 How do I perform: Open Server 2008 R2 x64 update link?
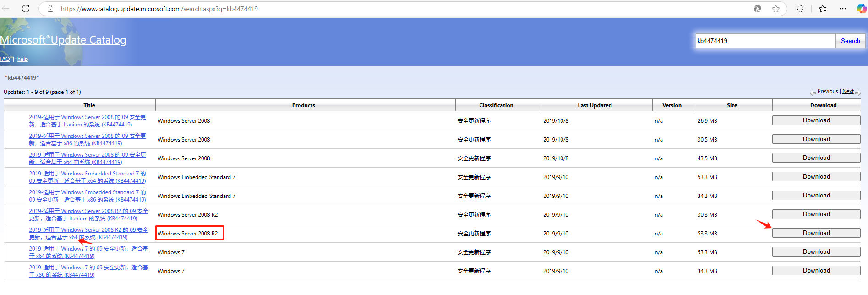88,234
